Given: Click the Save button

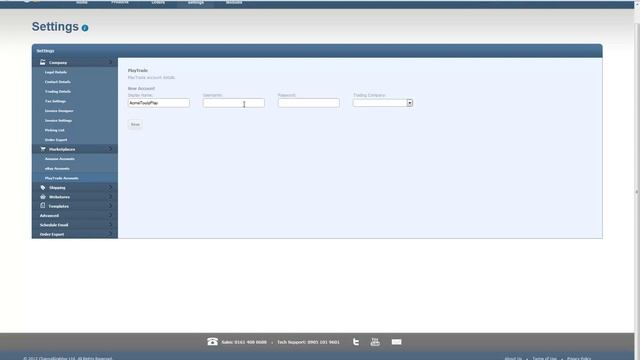Looking at the screenshot, I should click(x=135, y=124).
